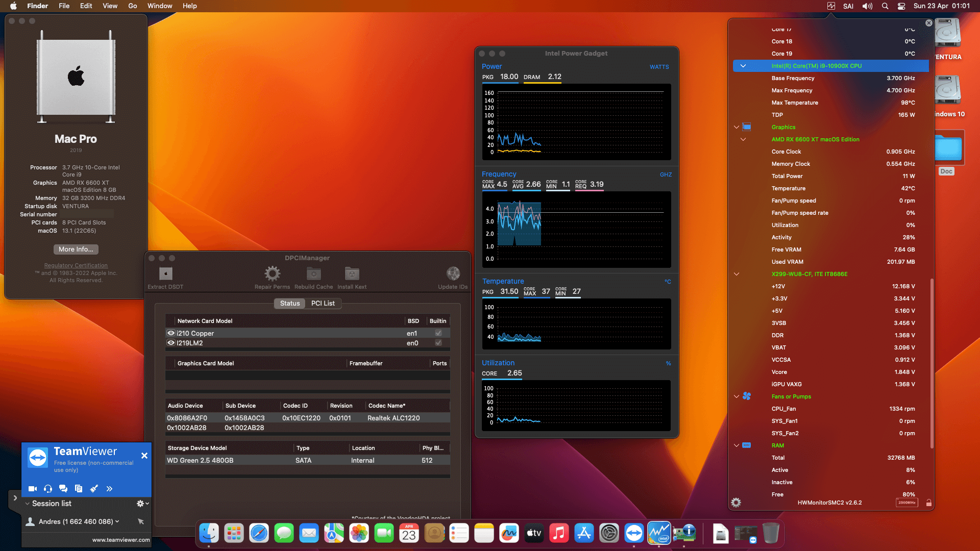This screenshot has height=551, width=980.
Task: Open the Window menu
Action: [160, 6]
